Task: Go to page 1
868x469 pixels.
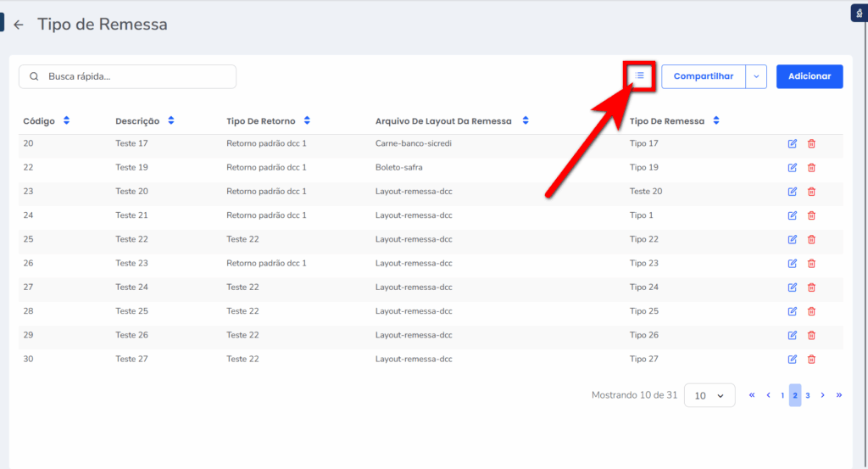Action: [782, 395]
